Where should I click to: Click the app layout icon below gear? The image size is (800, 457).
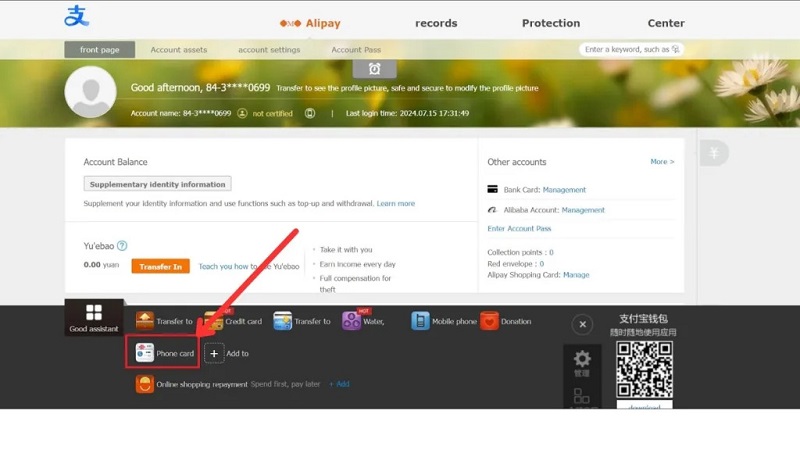click(x=582, y=396)
